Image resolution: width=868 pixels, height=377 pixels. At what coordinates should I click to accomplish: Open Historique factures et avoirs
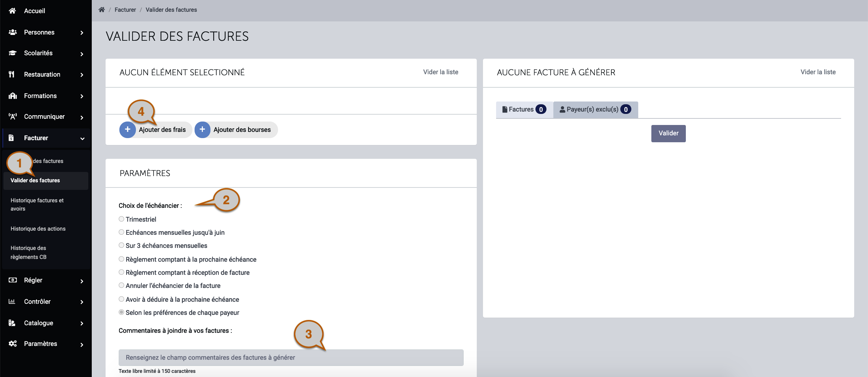[x=37, y=204]
